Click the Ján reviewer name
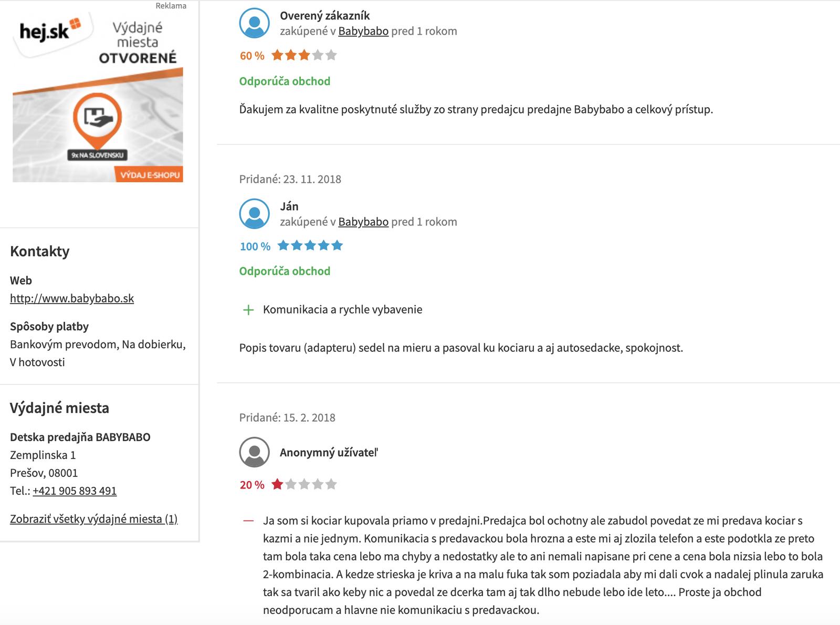 [x=289, y=206]
